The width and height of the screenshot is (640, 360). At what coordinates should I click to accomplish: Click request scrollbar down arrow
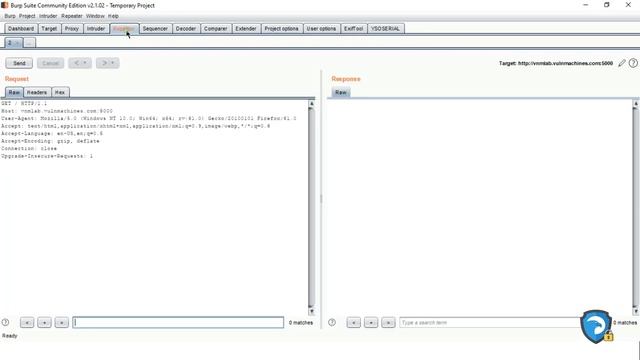[311, 311]
